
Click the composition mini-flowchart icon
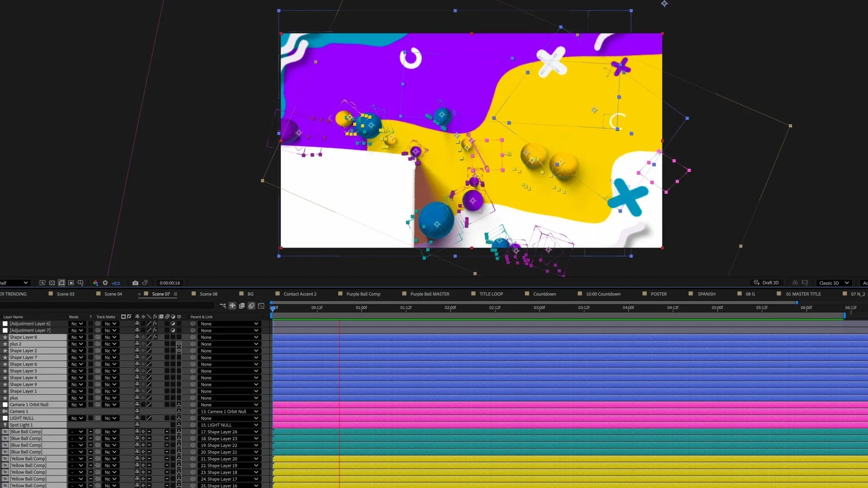coord(223,306)
